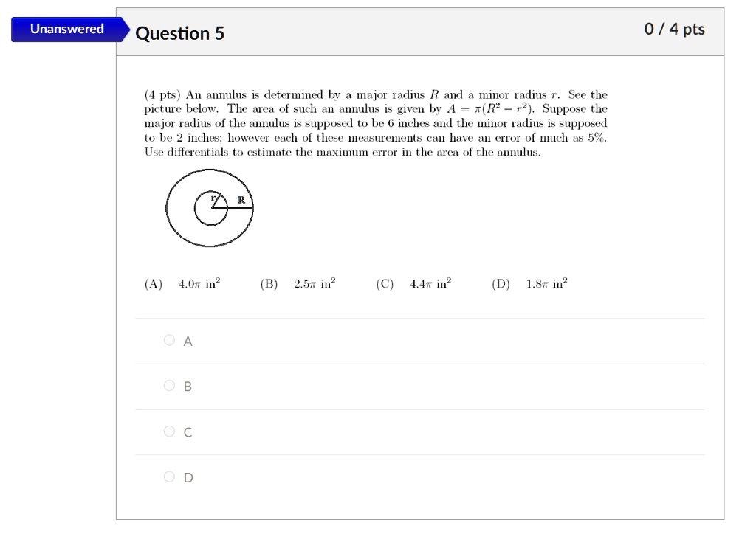Click the 0 / 4 pts score label

coord(675,30)
